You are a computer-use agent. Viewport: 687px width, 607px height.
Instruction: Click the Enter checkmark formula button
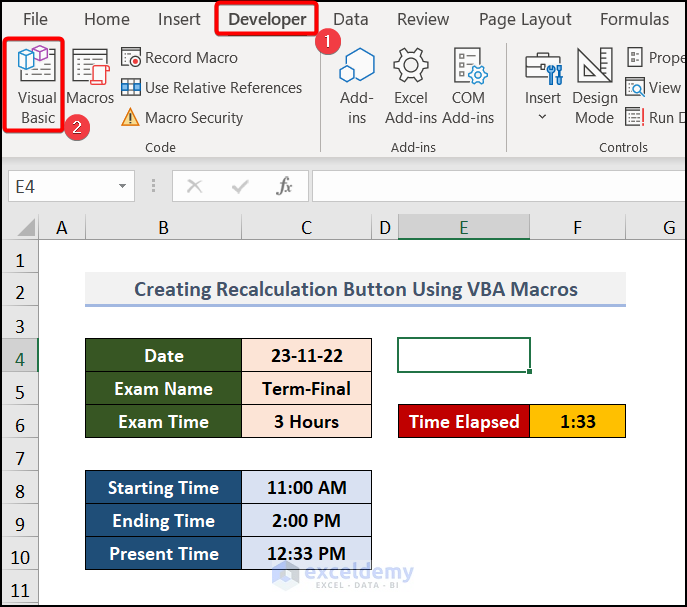(x=240, y=186)
